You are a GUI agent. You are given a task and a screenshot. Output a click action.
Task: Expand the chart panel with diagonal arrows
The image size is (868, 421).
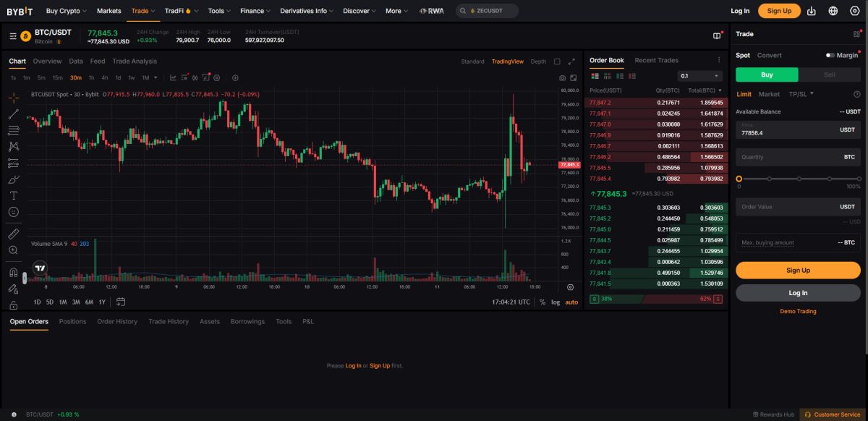[571, 61]
